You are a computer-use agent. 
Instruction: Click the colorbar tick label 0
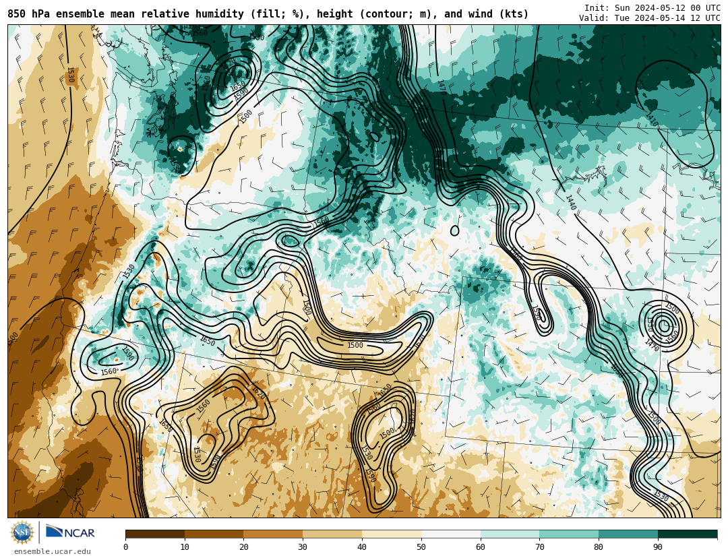coord(126,547)
